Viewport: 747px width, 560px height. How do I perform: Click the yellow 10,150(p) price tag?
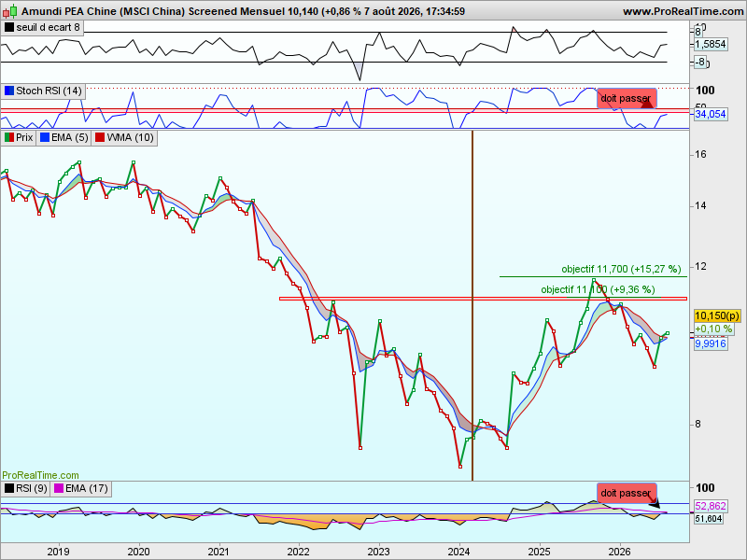pos(717,315)
